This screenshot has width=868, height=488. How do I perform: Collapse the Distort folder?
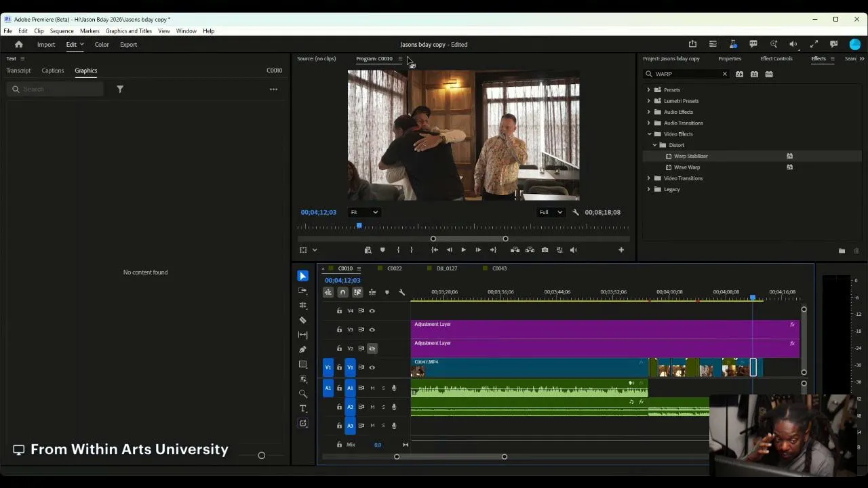coord(654,145)
